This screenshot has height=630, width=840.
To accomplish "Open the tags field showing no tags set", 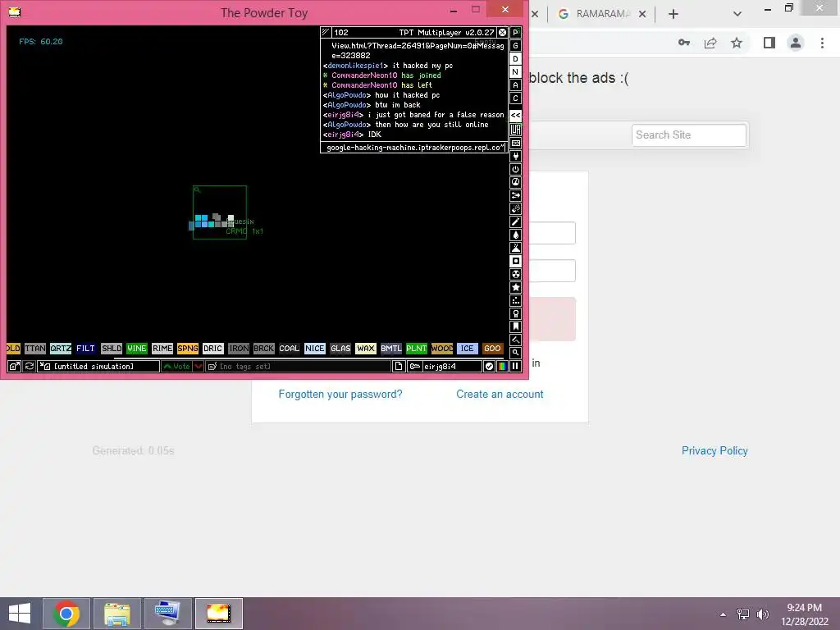I will tap(299, 367).
